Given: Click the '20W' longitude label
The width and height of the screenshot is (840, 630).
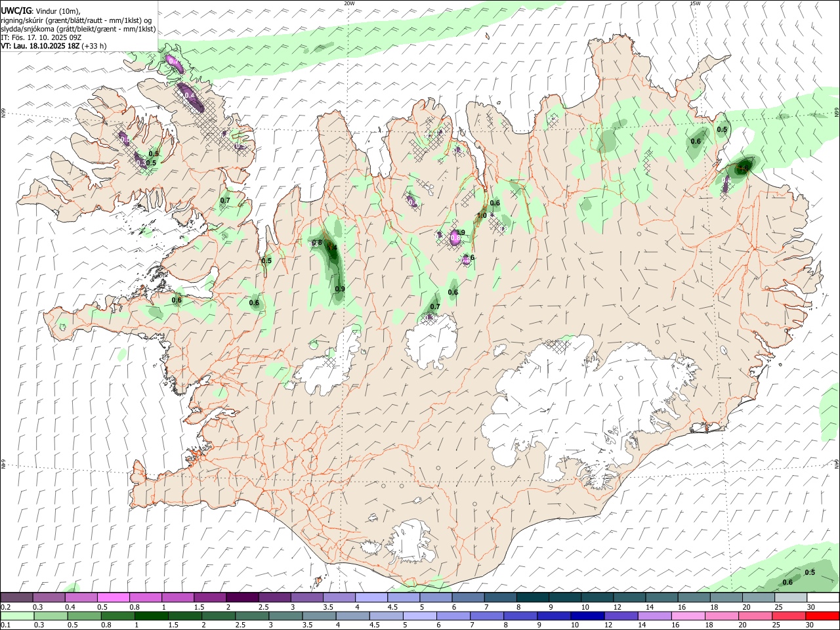Looking at the screenshot, I should 349,3.
